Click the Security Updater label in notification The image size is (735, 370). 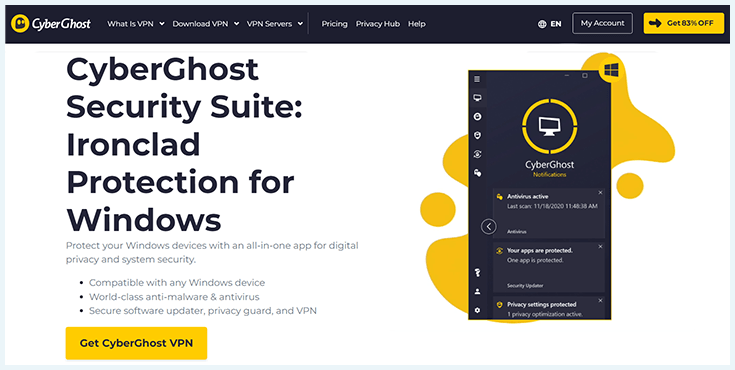click(525, 286)
